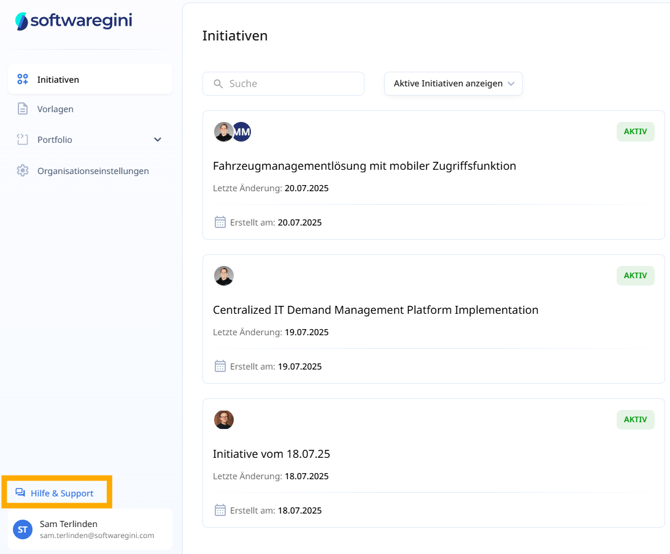Click the Hilfe & Support chat icon
The height and width of the screenshot is (554, 670).
click(x=20, y=493)
